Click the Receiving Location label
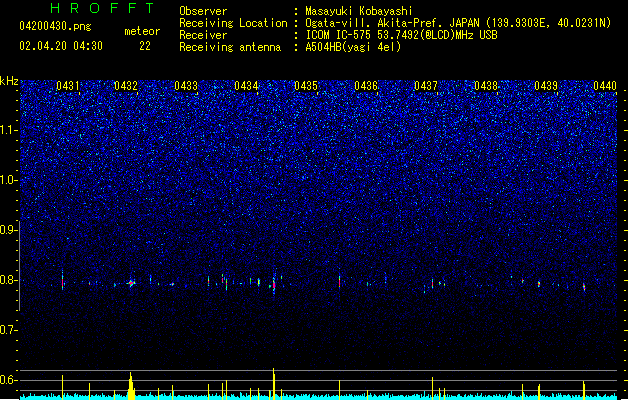The height and width of the screenshot is (400, 629). 233,23
